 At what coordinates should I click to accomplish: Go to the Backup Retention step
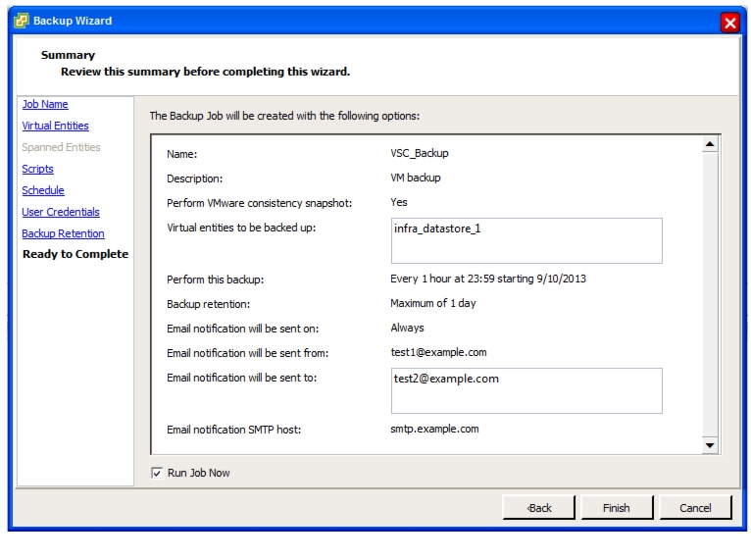pos(63,233)
